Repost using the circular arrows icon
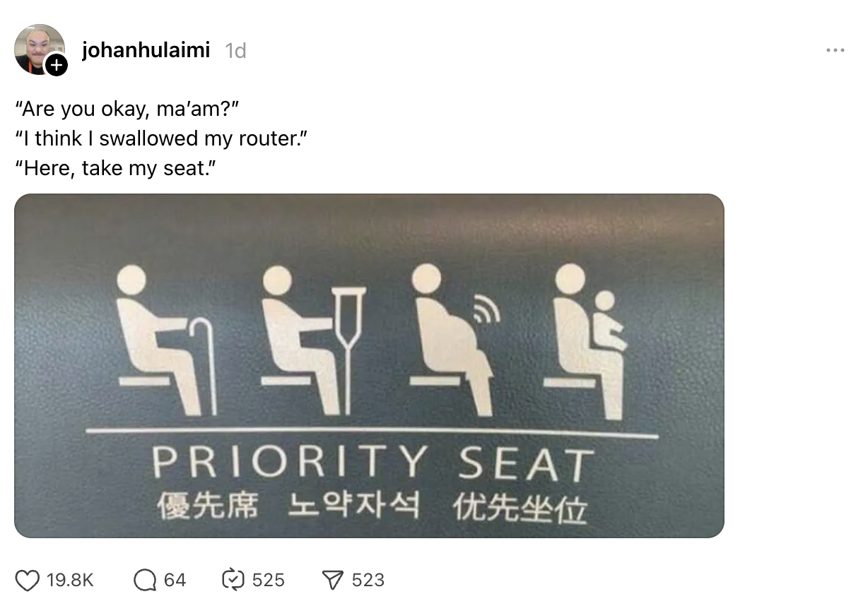This screenshot has height=606, width=868. [233, 581]
